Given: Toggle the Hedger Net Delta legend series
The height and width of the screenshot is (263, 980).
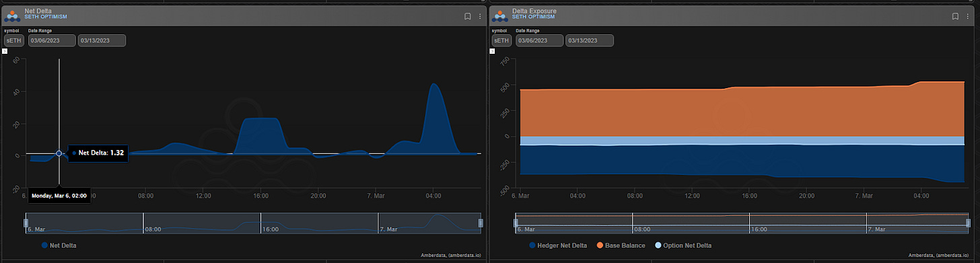Looking at the screenshot, I should tap(558, 246).
